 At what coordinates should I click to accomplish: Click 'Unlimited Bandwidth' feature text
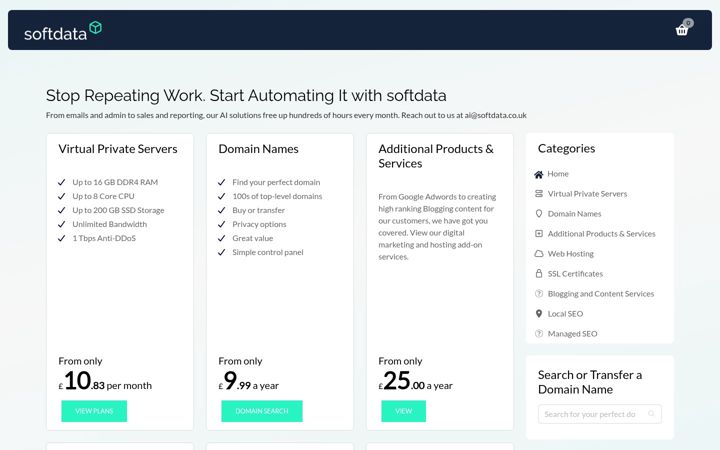[109, 224]
